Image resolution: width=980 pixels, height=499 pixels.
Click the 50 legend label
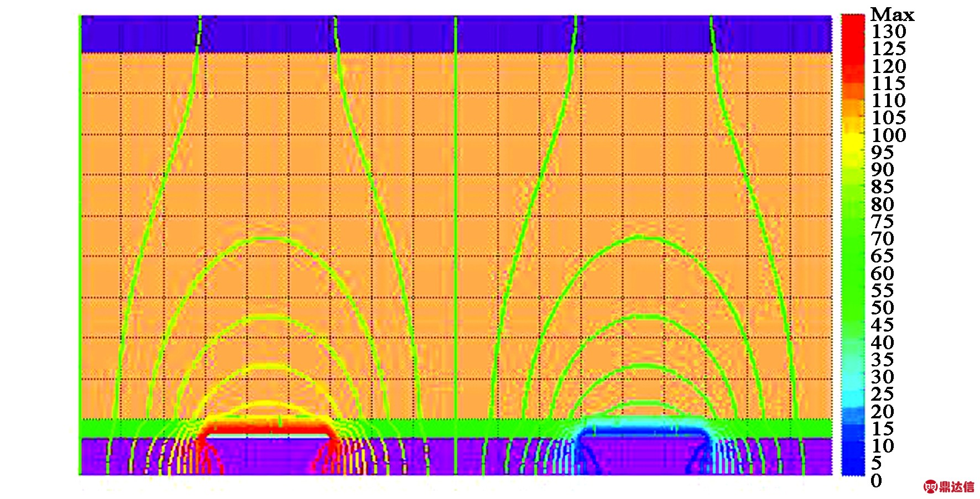click(x=882, y=308)
